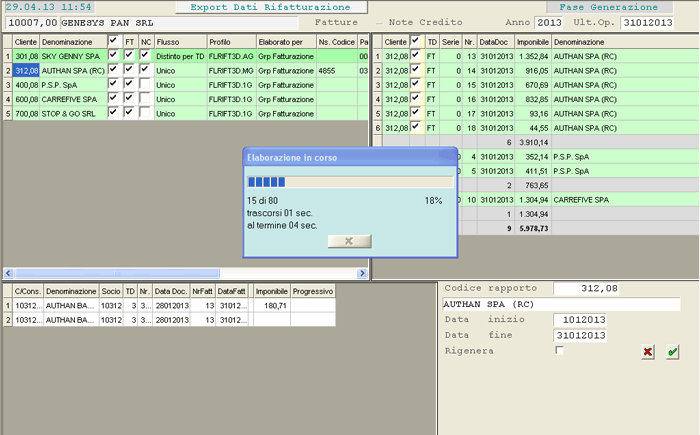Click the left grid horizontal scrollbar thumb

117,273
